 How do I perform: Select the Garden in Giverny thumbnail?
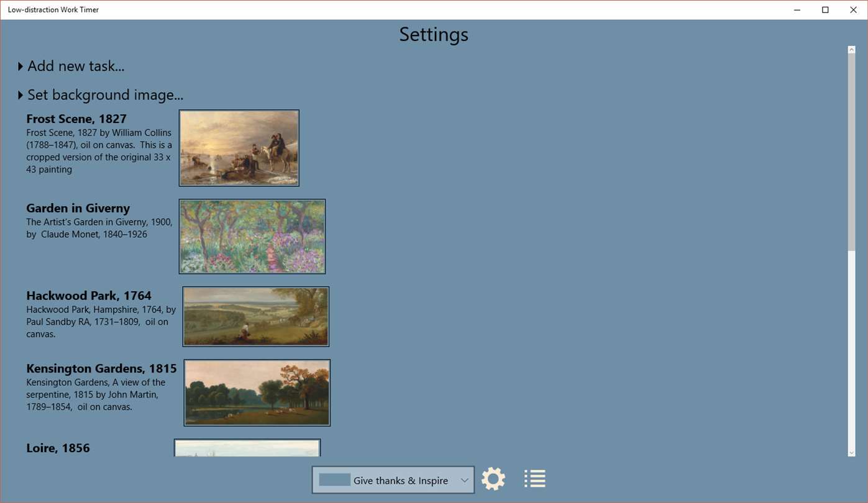pyautogui.click(x=252, y=236)
